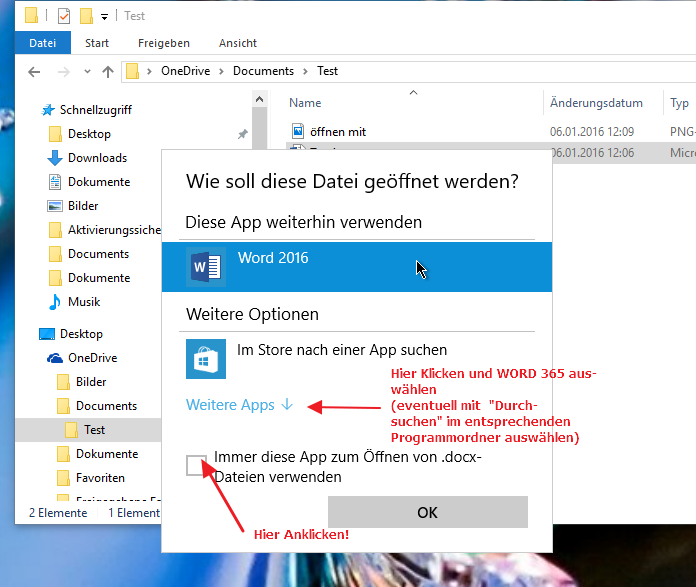Expand Weitere Apps list
Image resolution: width=696 pixels, height=587 pixels.
tap(240, 405)
